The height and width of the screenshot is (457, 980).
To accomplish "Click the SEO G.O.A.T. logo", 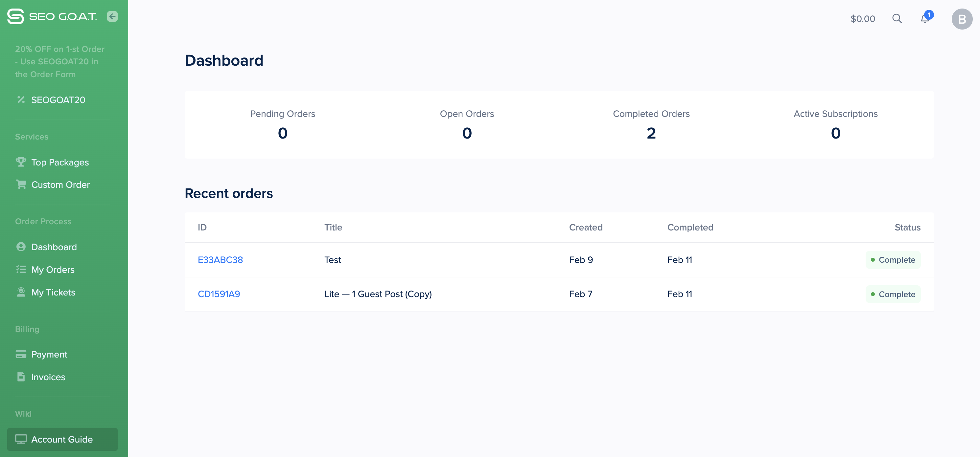I will 52,16.
